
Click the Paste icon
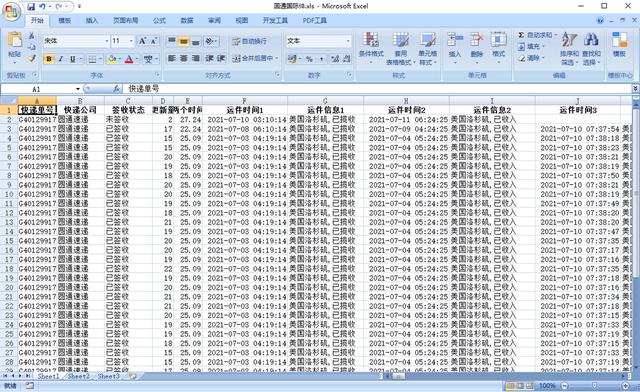15,40
